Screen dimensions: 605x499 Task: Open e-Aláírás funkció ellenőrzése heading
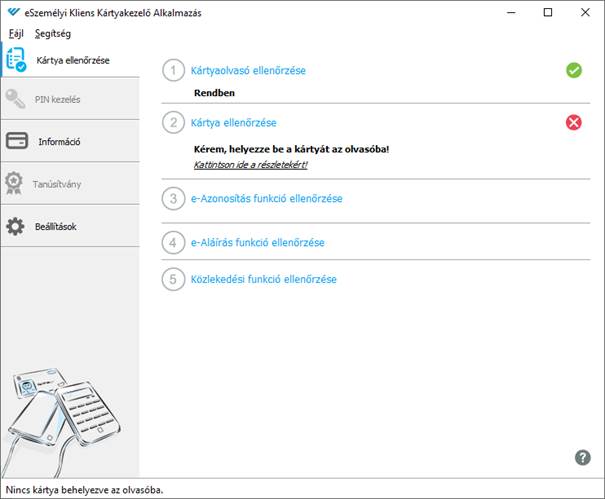[258, 242]
